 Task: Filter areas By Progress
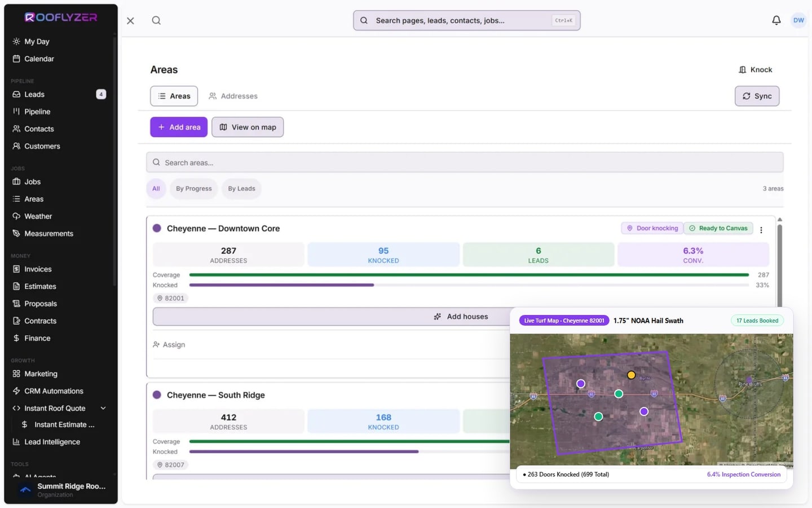(x=194, y=189)
